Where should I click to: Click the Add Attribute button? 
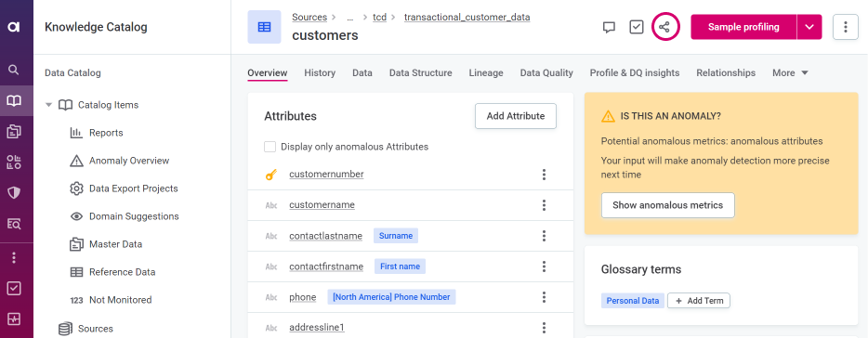click(516, 116)
